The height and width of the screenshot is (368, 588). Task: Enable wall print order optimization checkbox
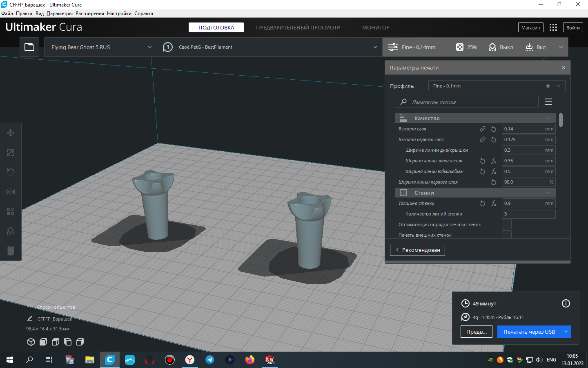[506, 224]
